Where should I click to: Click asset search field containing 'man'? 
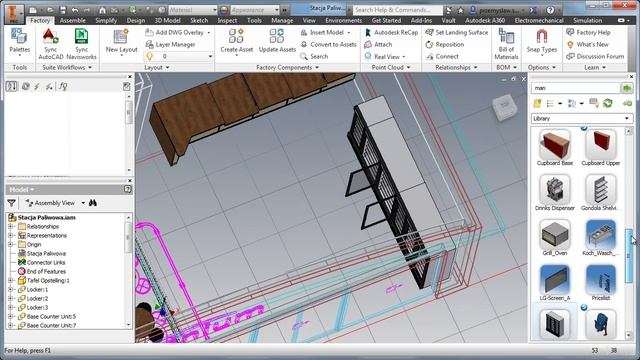point(576,88)
